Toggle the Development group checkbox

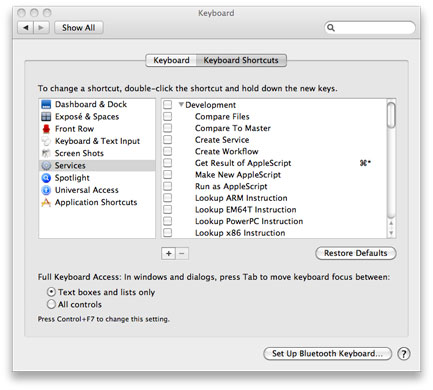coord(168,105)
